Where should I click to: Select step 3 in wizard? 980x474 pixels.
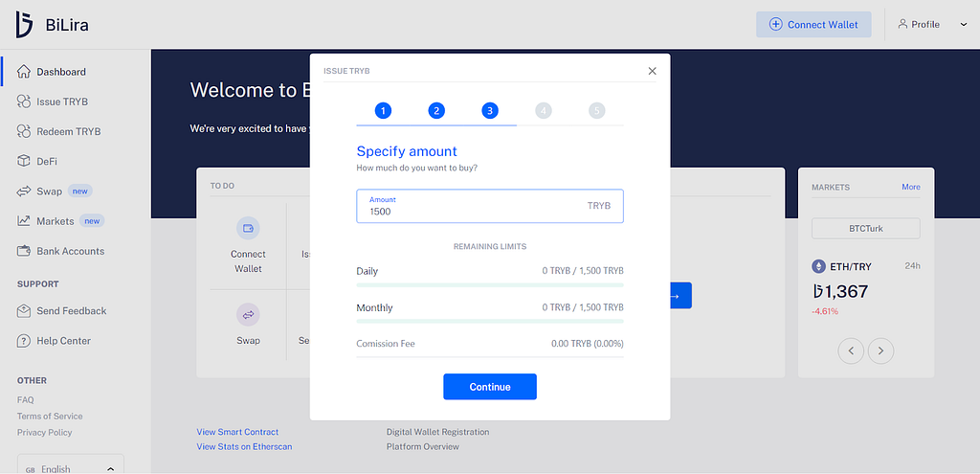490,111
